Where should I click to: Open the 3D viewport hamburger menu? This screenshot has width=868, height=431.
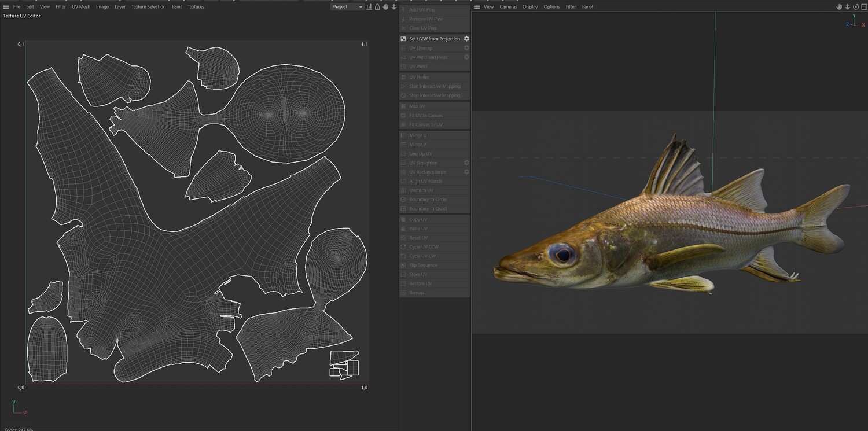coord(477,7)
